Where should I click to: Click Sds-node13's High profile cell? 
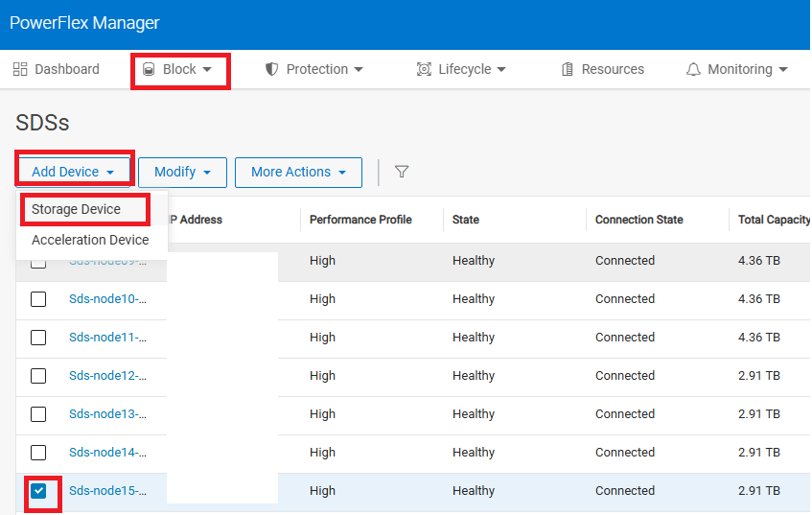tap(322, 414)
